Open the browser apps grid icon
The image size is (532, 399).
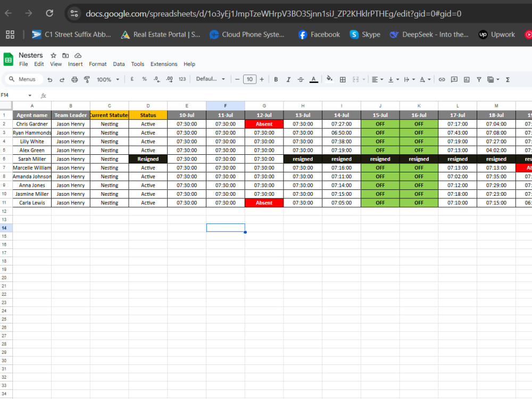click(x=10, y=34)
